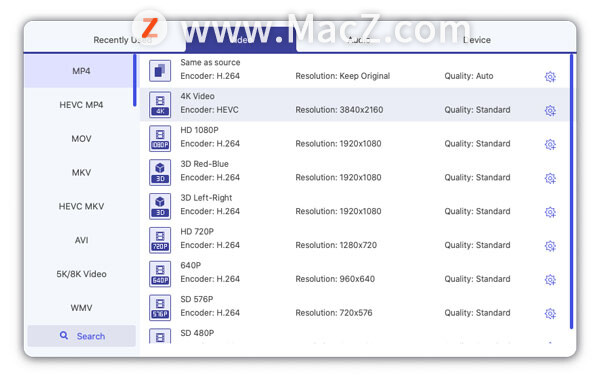Select HEVC MP4 format in sidebar
This screenshot has height=383, width=600.
pyautogui.click(x=81, y=105)
